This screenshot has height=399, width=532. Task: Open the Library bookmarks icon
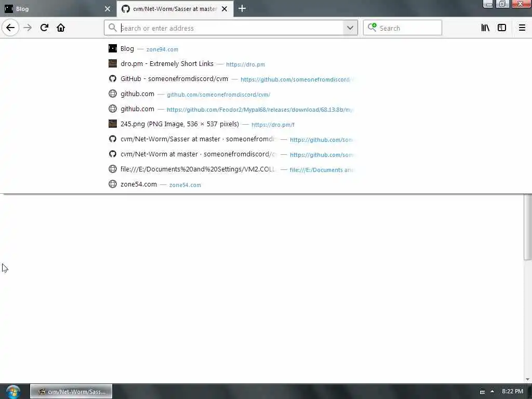[x=485, y=28]
